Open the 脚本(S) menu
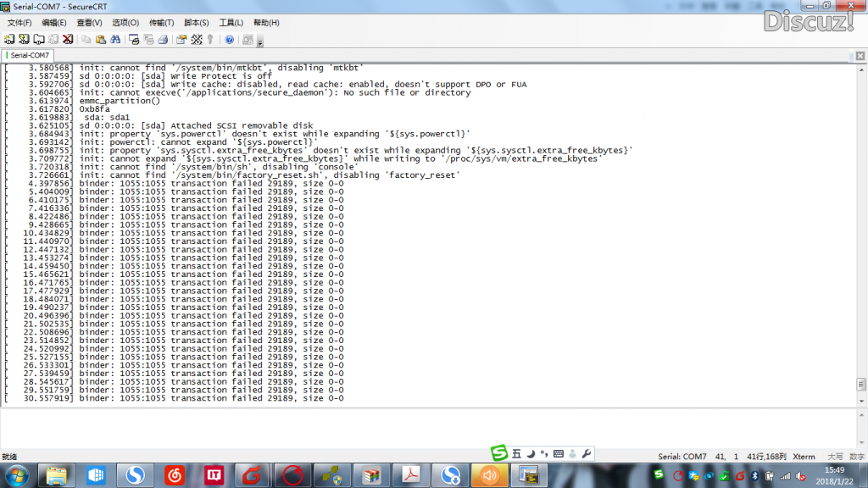The image size is (868, 488). click(x=196, y=23)
